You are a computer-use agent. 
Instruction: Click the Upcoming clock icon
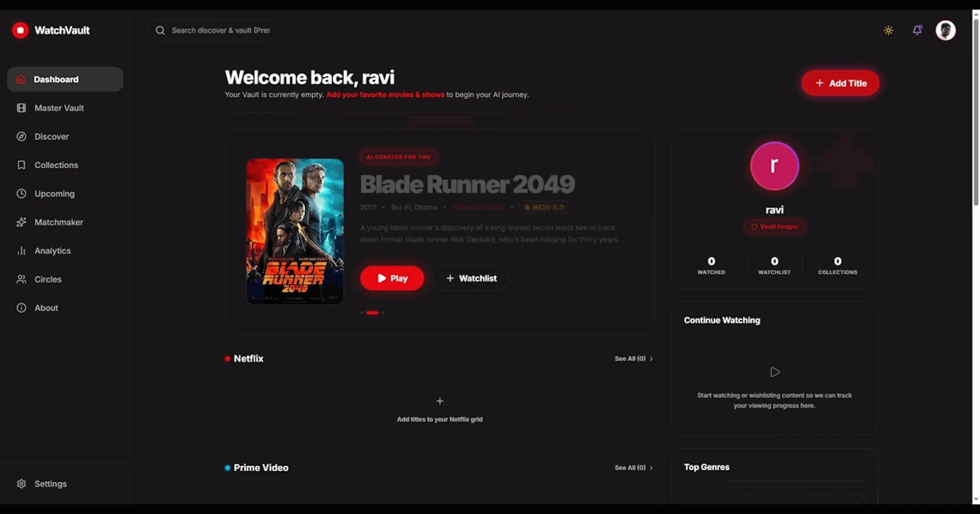21,193
